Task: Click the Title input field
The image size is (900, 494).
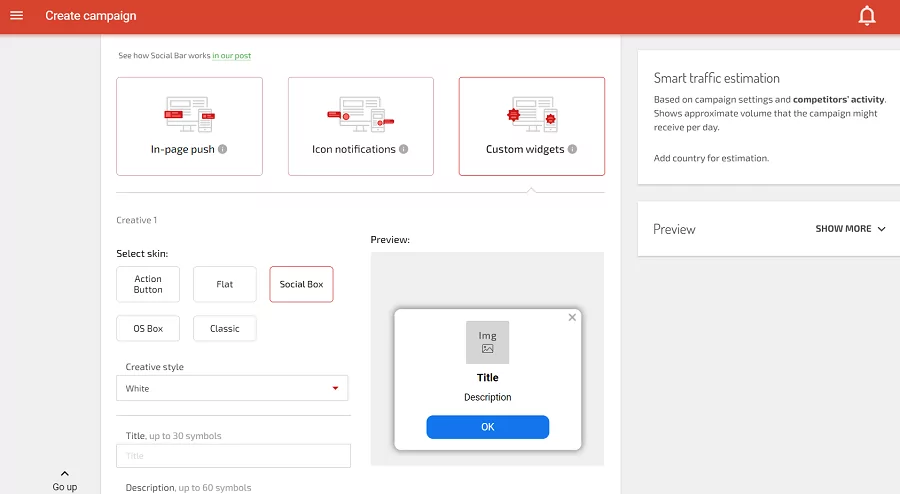Action: (x=233, y=456)
